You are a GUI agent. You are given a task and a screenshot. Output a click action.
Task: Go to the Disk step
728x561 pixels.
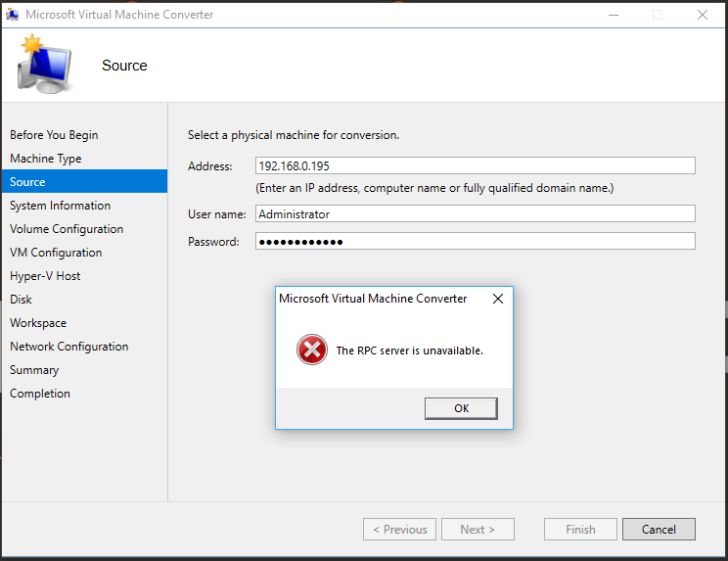click(x=21, y=300)
